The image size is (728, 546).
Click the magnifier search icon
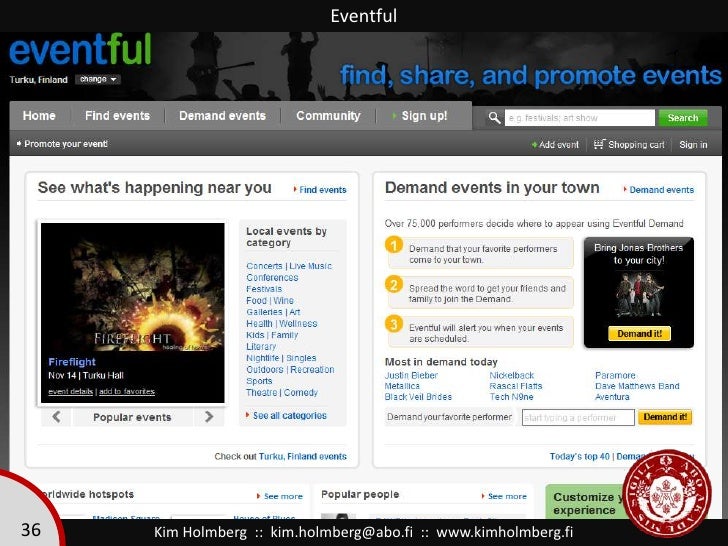[x=494, y=118]
